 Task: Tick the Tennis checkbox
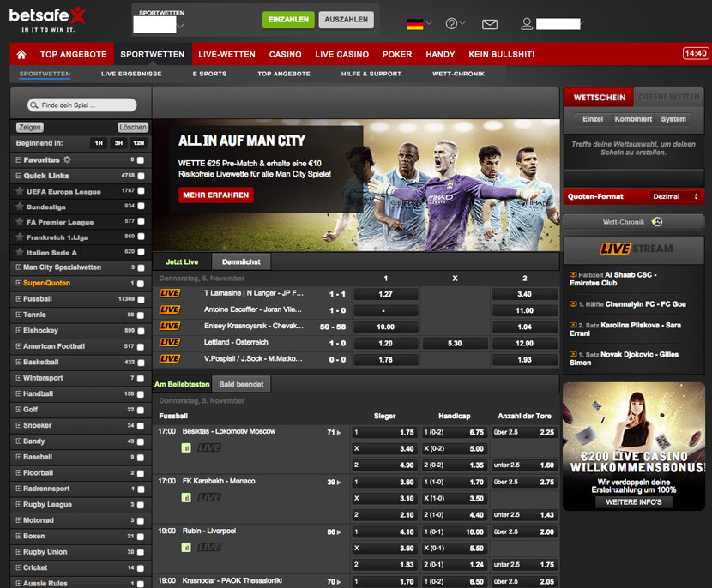click(x=141, y=315)
